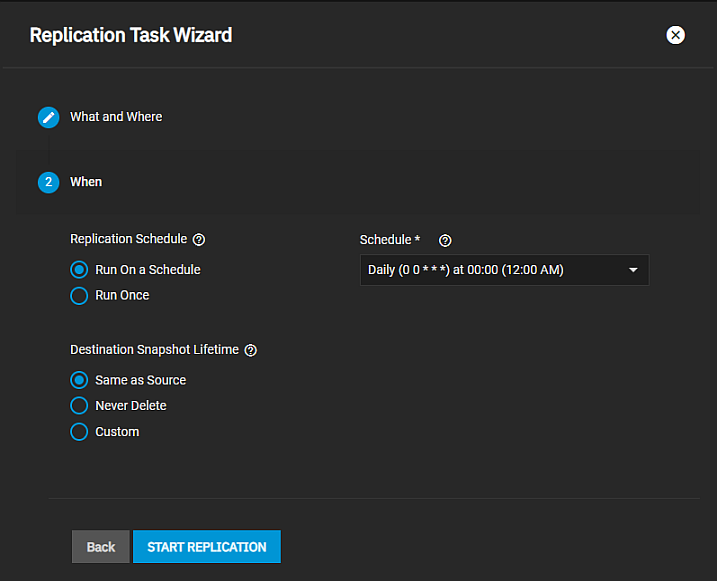This screenshot has width=717, height=581.
Task: Select the Custom snapshot lifetime option
Action: point(79,432)
